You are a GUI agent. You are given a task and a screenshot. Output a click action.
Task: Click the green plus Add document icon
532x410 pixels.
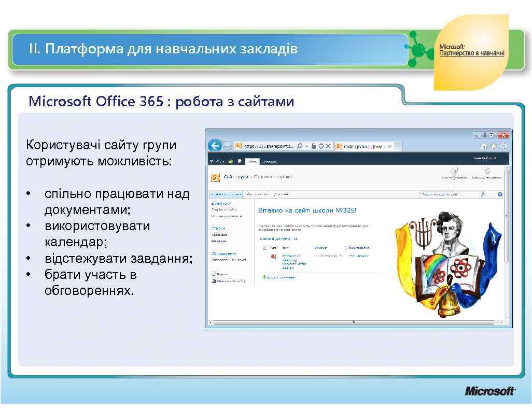(264, 277)
